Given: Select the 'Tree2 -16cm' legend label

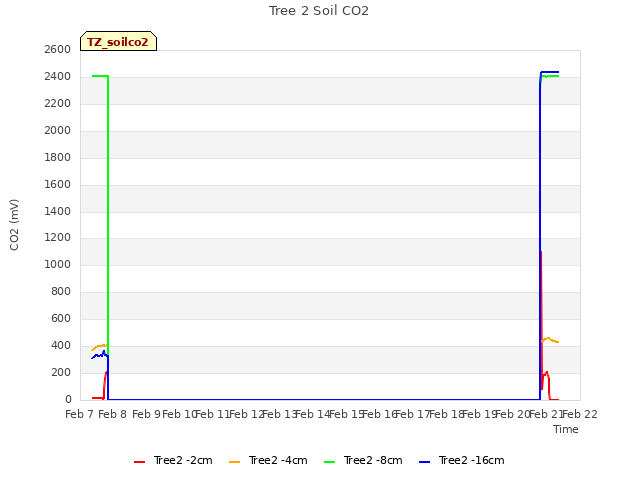Looking at the screenshot, I should (x=471, y=460).
